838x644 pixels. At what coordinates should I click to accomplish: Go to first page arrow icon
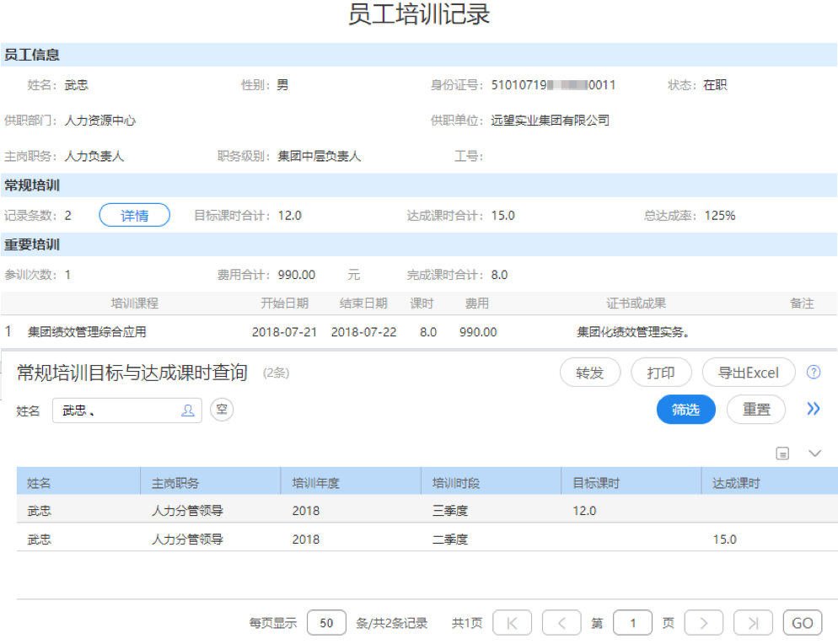coord(512,623)
